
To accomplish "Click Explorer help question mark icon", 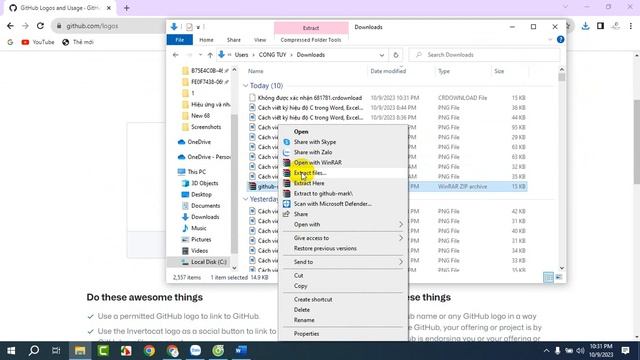I will (560, 40).
